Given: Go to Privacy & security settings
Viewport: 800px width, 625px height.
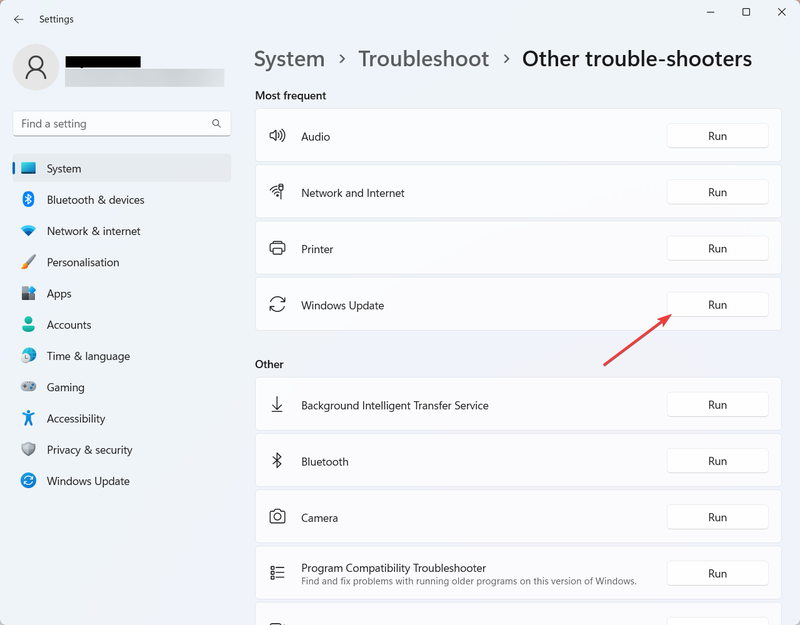Looking at the screenshot, I should pyautogui.click(x=122, y=449).
